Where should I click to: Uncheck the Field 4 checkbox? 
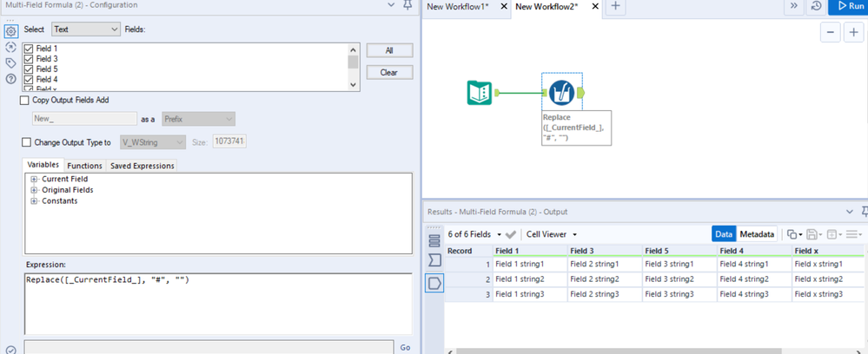tap(29, 79)
